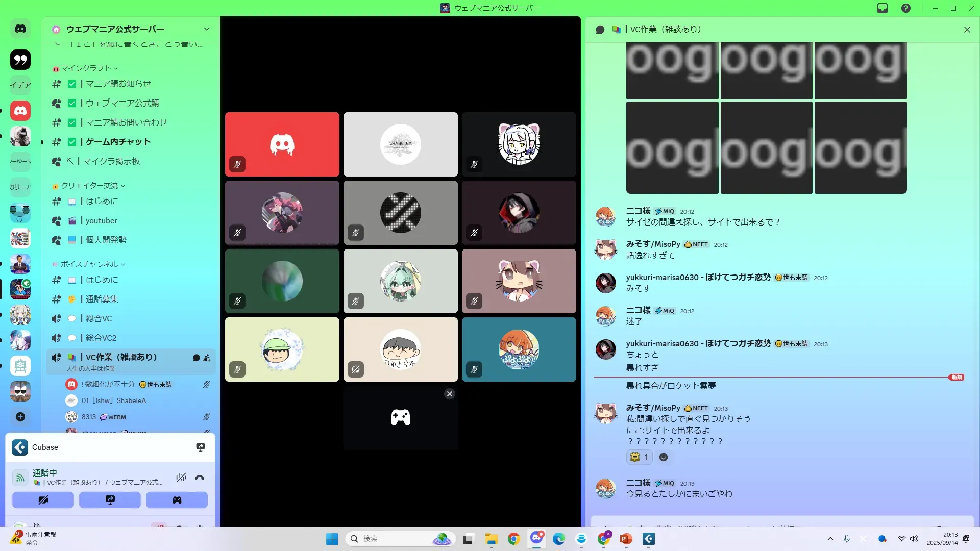Collapse the マインクラフト category
The height and width of the screenshot is (551, 980).
click(x=86, y=68)
